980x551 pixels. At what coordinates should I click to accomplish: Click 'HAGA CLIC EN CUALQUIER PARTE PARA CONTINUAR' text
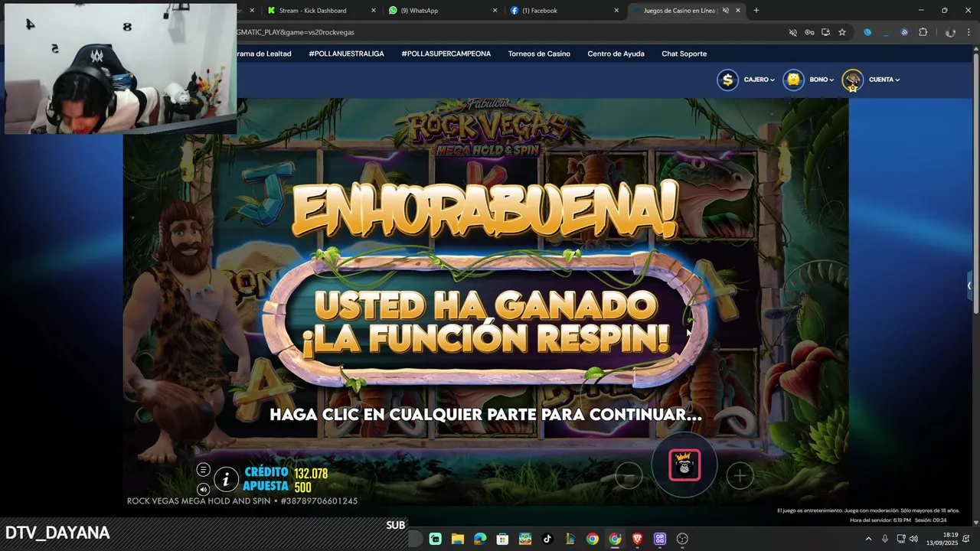pyautogui.click(x=485, y=415)
